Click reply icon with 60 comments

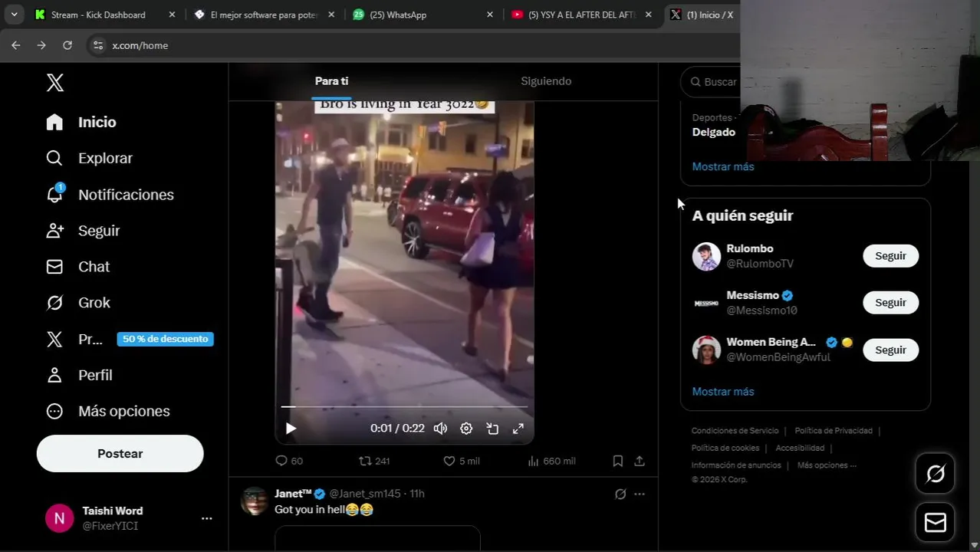(288, 461)
